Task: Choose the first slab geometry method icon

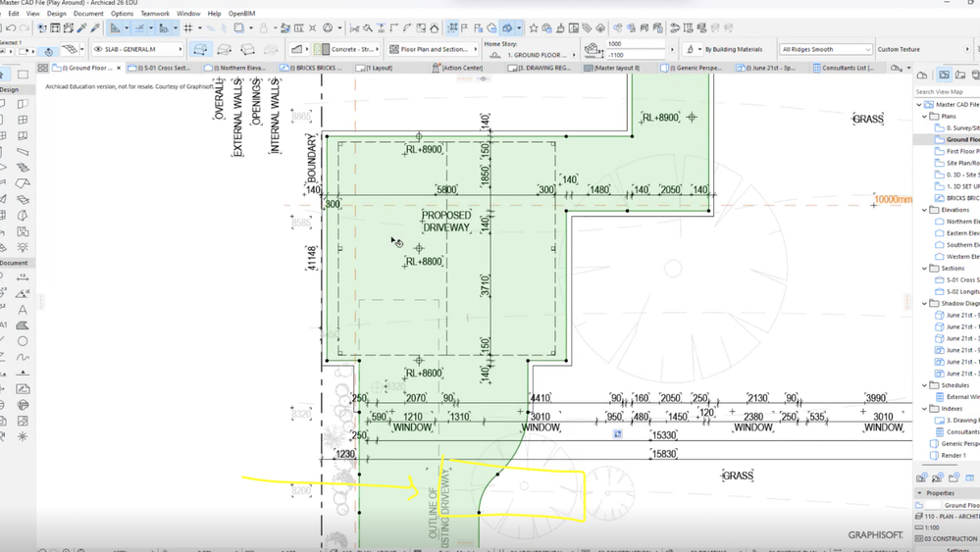Action: (201, 49)
